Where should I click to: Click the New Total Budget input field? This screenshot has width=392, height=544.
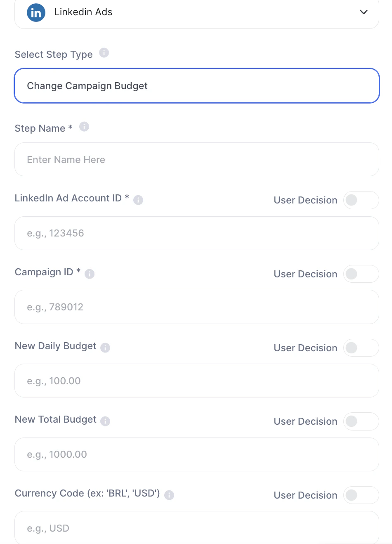click(196, 454)
